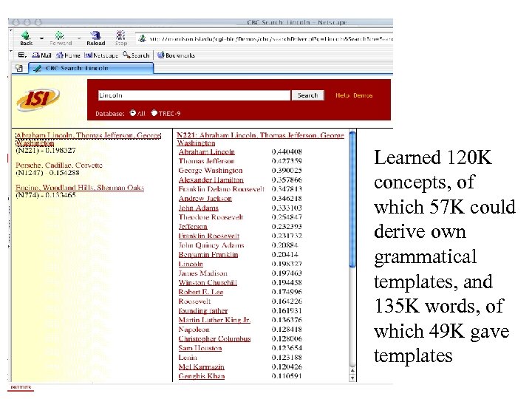
Task: Click the location bar bookmark icon
Action: tap(142, 38)
